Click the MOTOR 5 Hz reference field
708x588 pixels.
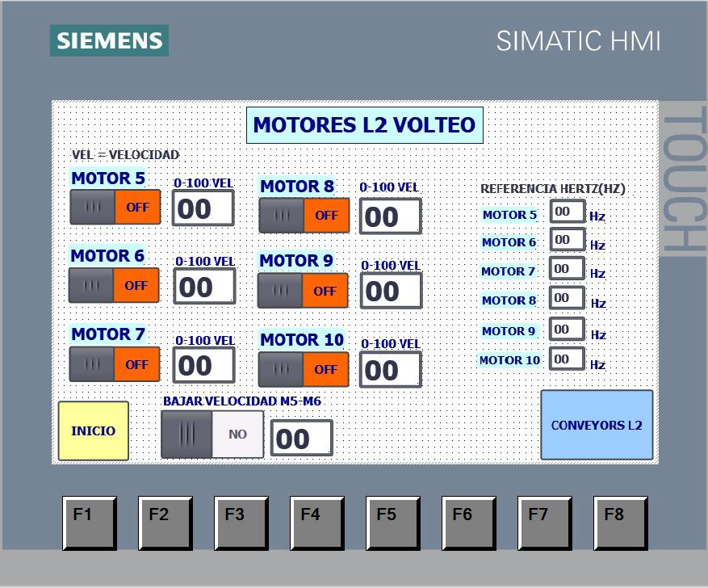click(566, 211)
